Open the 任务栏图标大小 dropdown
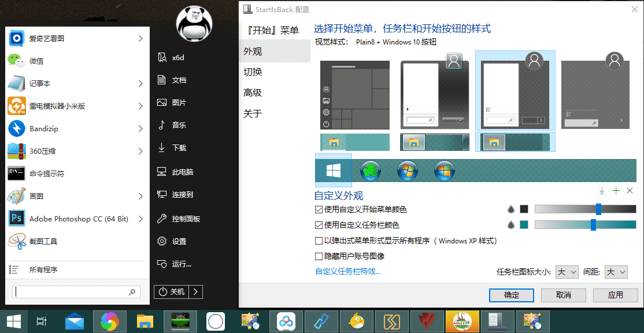Screen dimensions: 644x333 pyautogui.click(x=567, y=272)
